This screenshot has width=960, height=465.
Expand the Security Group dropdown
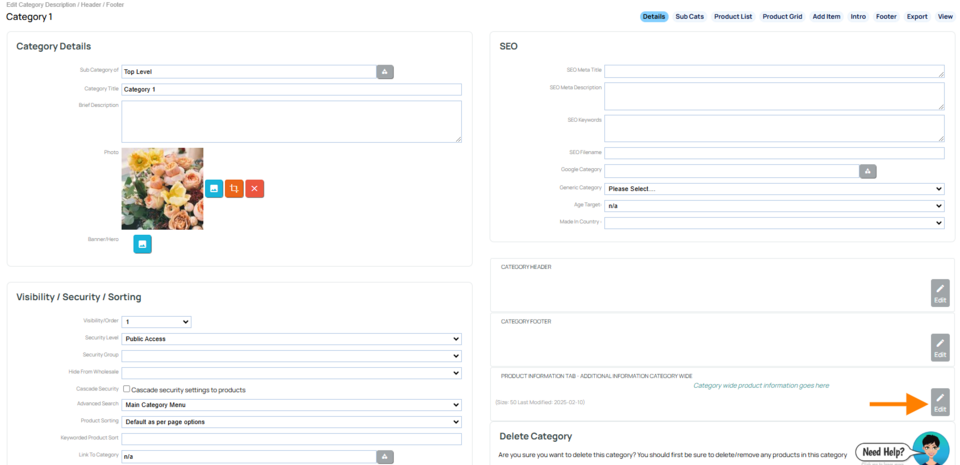(x=291, y=356)
